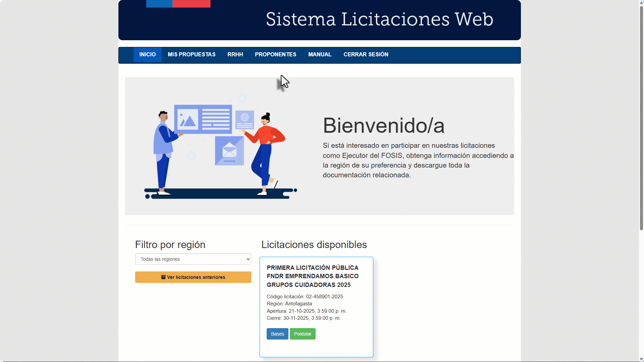Image resolution: width=644 pixels, height=362 pixels.
Task: Select the INICIO navigation item
Action: (x=147, y=54)
